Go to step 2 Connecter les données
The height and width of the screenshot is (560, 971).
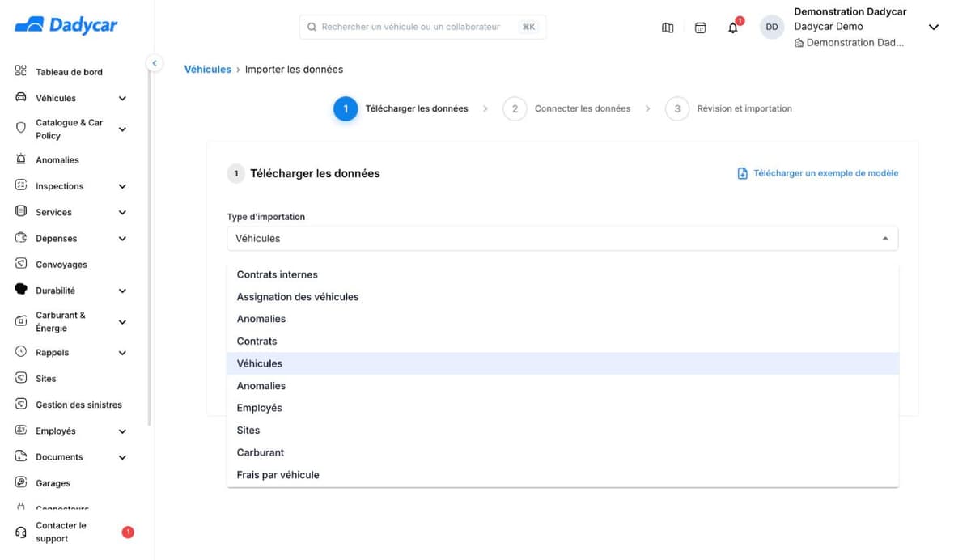pyautogui.click(x=566, y=108)
